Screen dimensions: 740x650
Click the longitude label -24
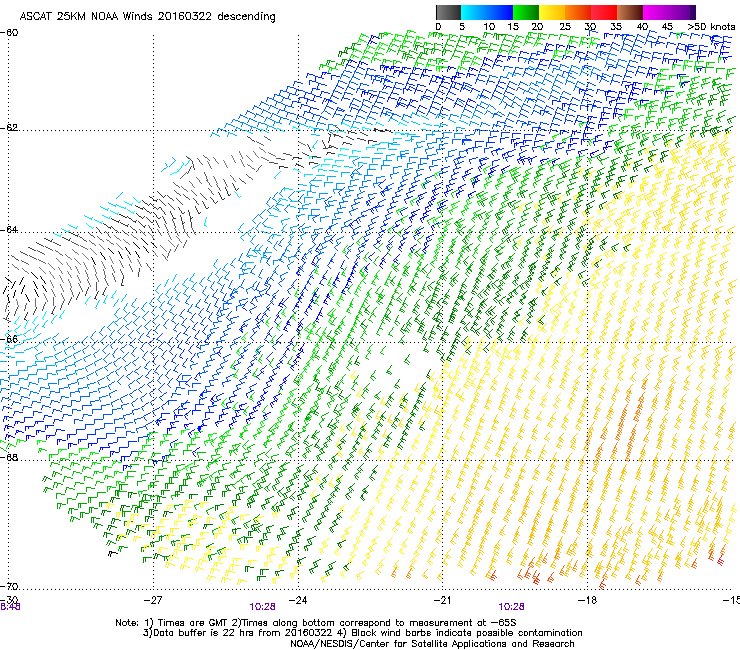point(298,600)
